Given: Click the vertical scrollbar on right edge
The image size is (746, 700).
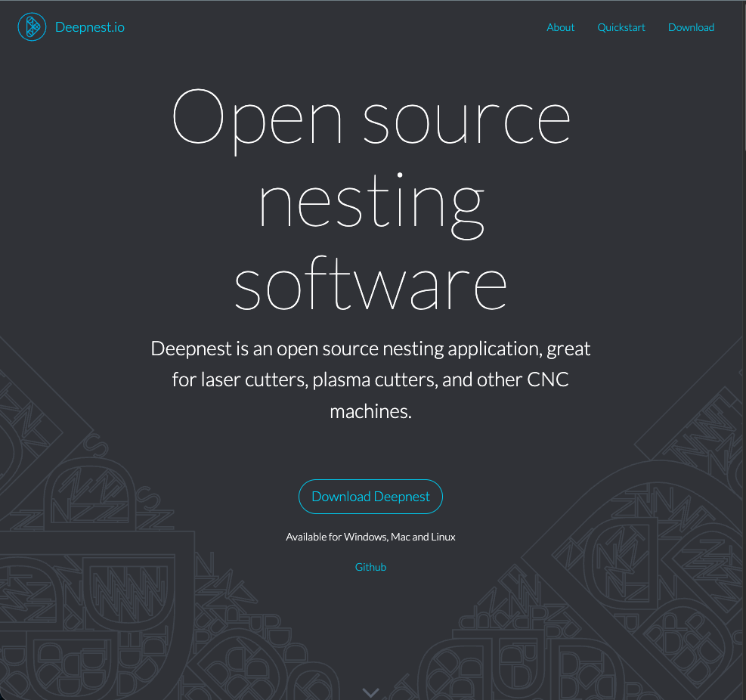Looking at the screenshot, I should (744, 76).
